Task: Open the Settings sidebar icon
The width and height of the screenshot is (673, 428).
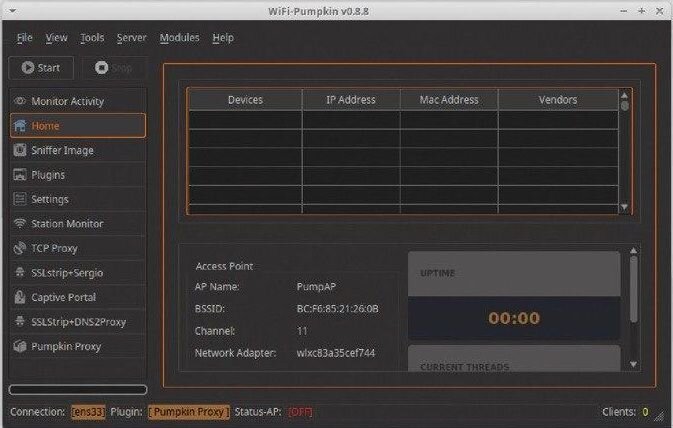Action: 20,199
